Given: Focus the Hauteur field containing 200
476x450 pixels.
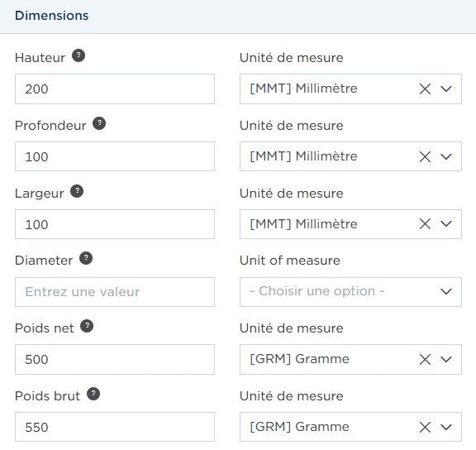Looking at the screenshot, I should click(115, 89).
